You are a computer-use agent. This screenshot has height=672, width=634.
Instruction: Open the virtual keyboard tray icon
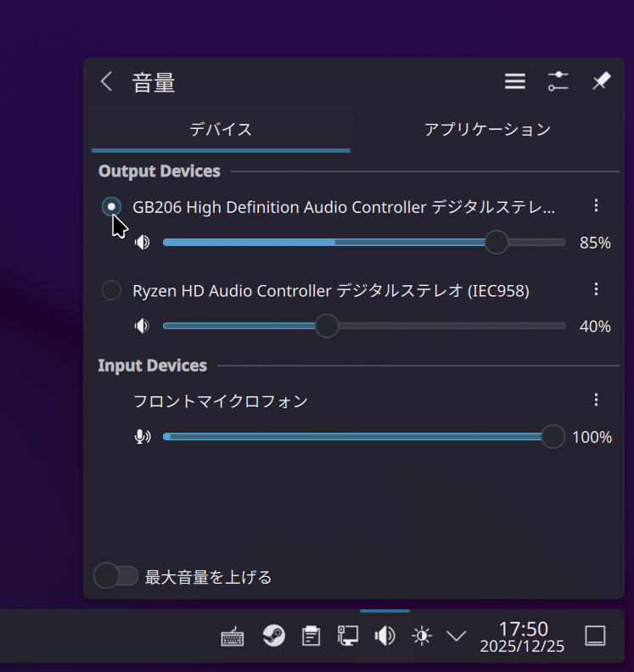pos(233,636)
